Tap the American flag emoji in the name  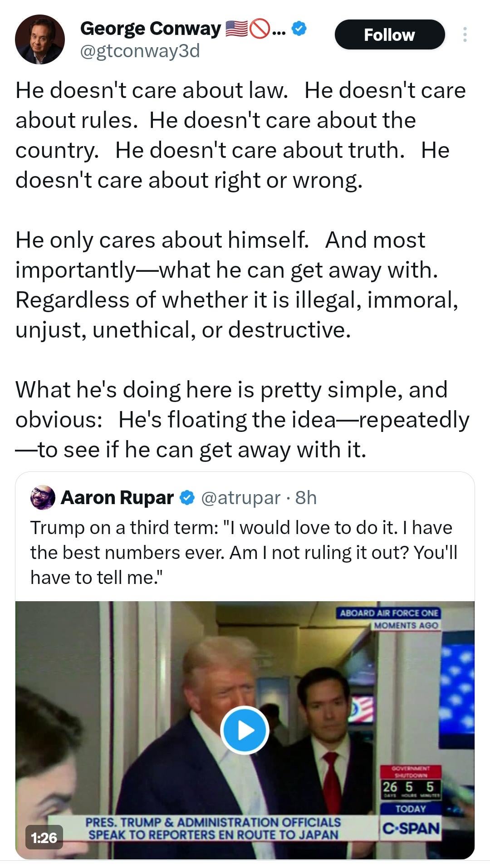[x=236, y=29]
